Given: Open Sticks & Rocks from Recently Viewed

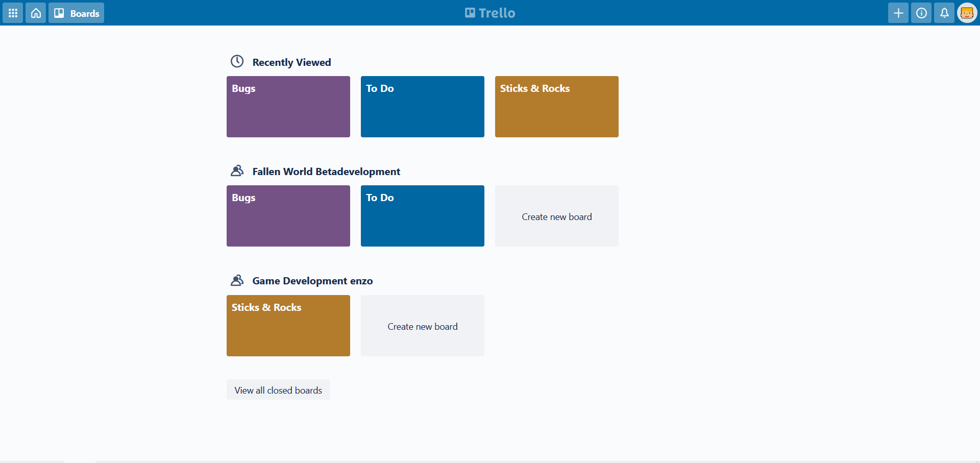Looking at the screenshot, I should (556, 107).
